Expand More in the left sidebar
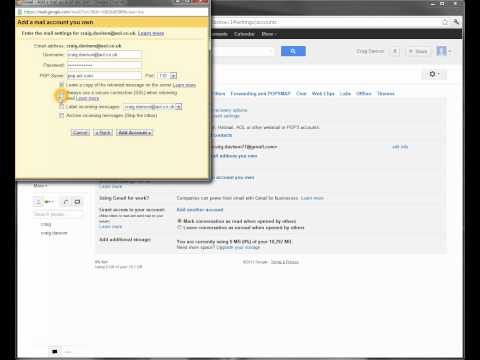This screenshot has height=360, width=480. click(x=40, y=185)
